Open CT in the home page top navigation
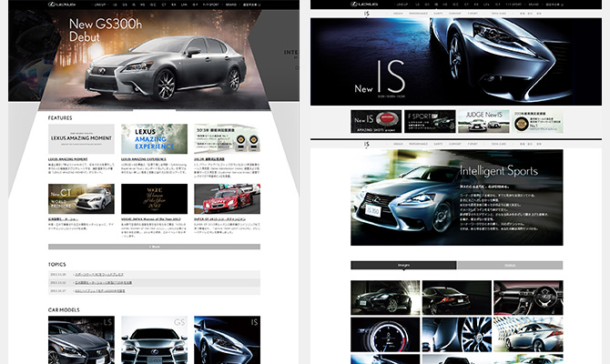610x364 pixels. [164, 5]
